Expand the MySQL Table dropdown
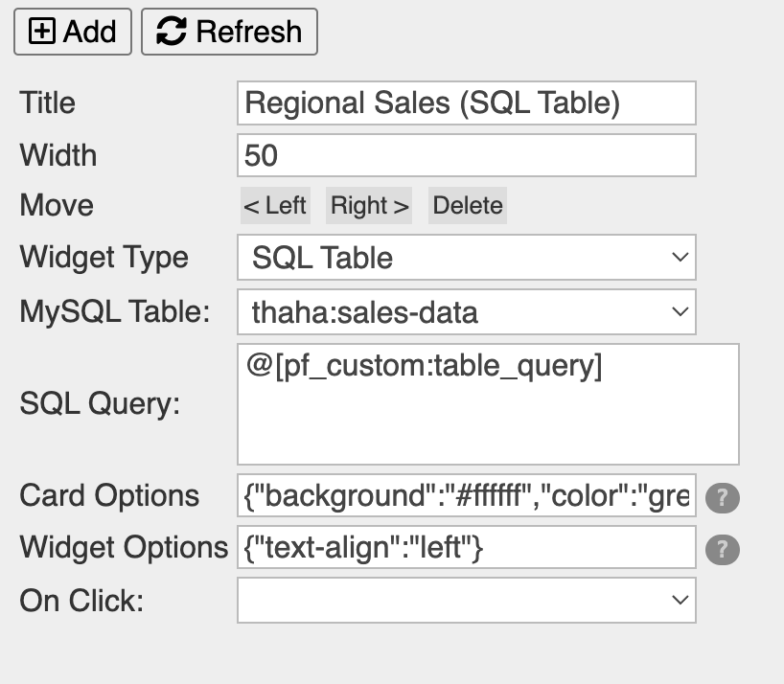This screenshot has width=784, height=684. pos(466,311)
